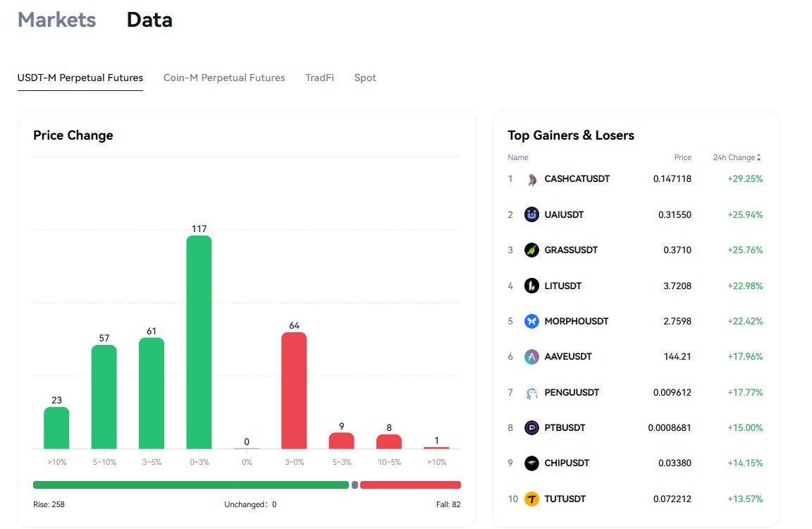Click the GRASSUSDT coin icon
Image resolution: width=812 pixels, height=529 pixels.
pyautogui.click(x=531, y=250)
